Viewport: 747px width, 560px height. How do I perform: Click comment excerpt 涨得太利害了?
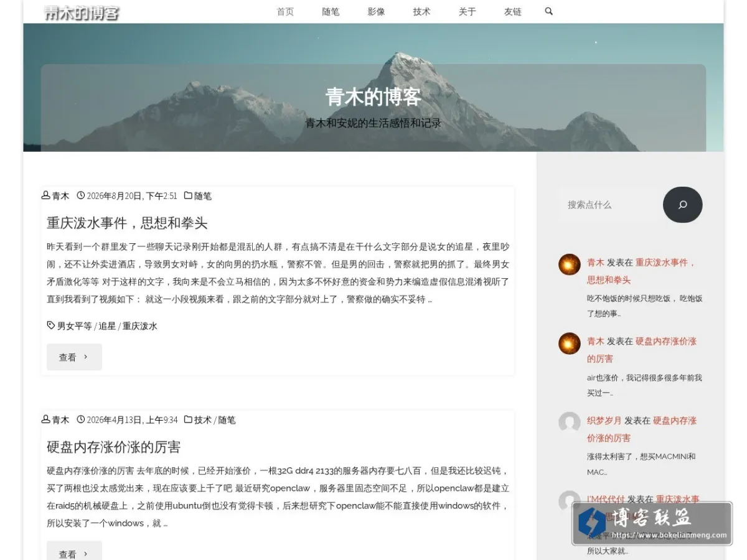[x=641, y=464]
